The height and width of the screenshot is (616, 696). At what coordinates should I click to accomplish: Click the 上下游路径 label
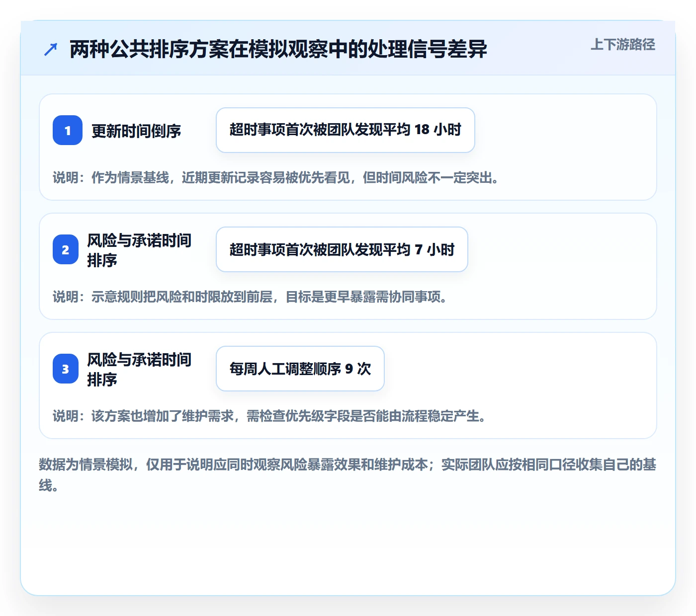pos(623,45)
